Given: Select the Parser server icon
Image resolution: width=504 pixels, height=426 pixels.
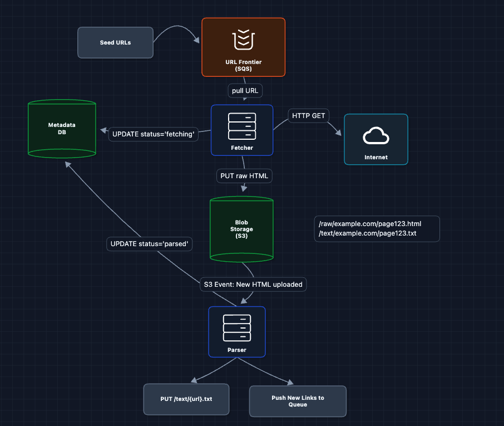Looking at the screenshot, I should pos(237,328).
